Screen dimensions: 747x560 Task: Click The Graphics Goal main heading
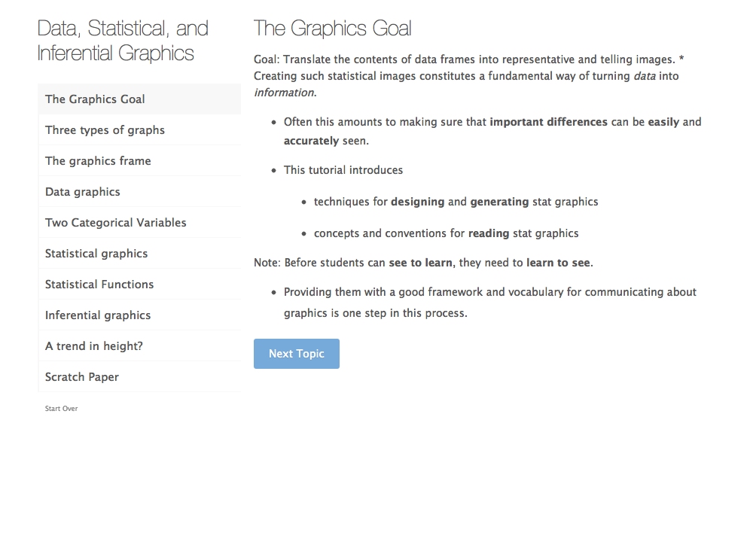(x=333, y=29)
